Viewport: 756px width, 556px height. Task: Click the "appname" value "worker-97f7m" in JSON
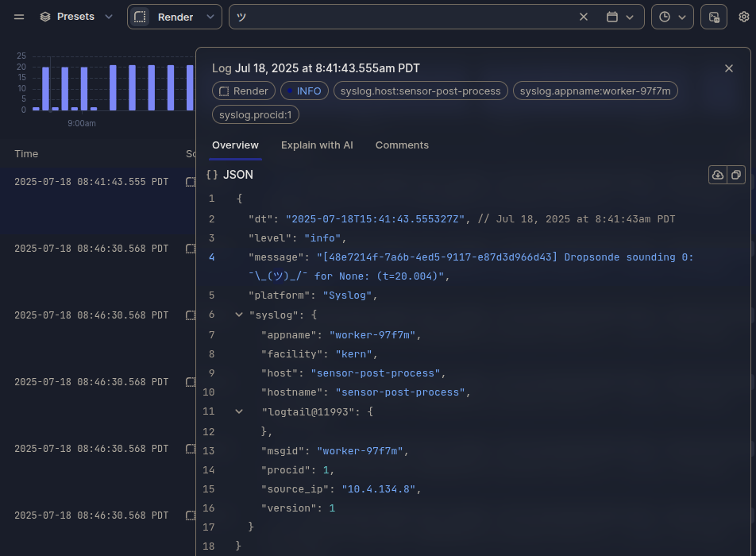pyautogui.click(x=372, y=334)
